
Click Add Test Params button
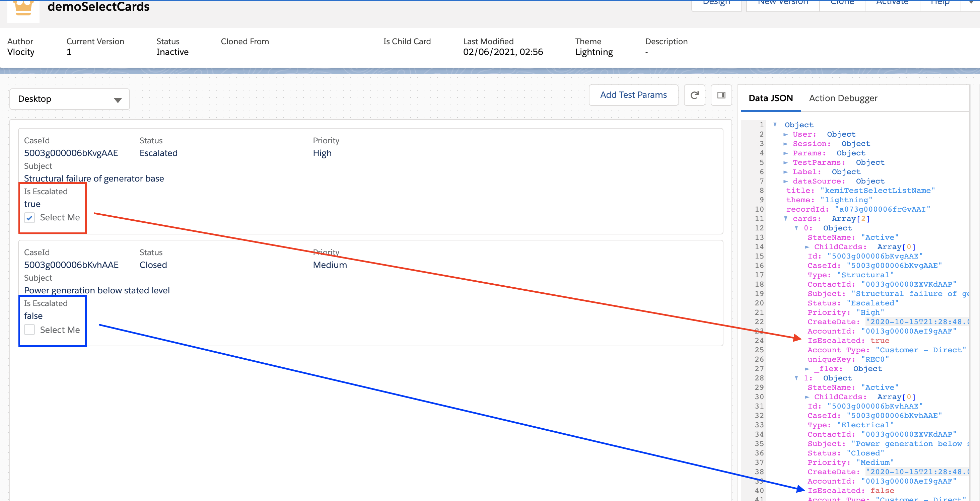pos(633,95)
